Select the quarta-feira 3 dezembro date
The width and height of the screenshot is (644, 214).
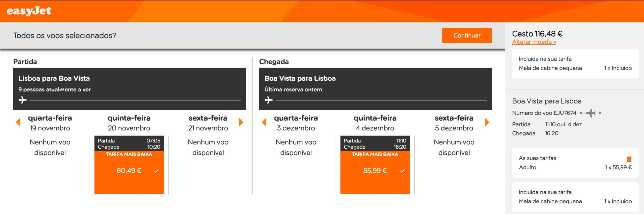pos(296,123)
